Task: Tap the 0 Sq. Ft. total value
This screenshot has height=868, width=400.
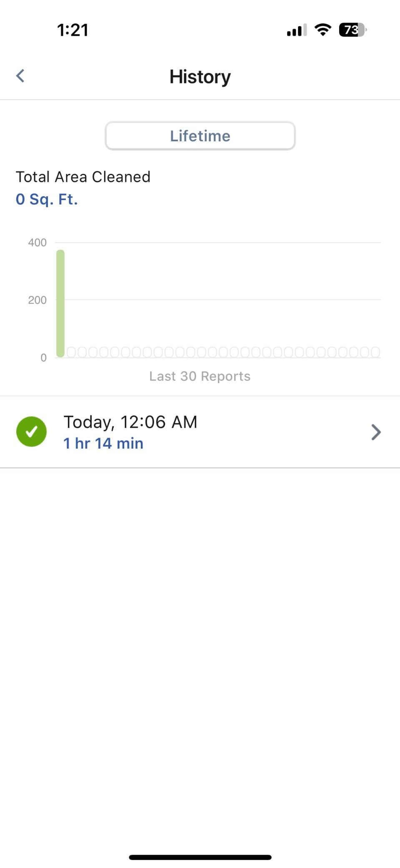Action: 47,199
